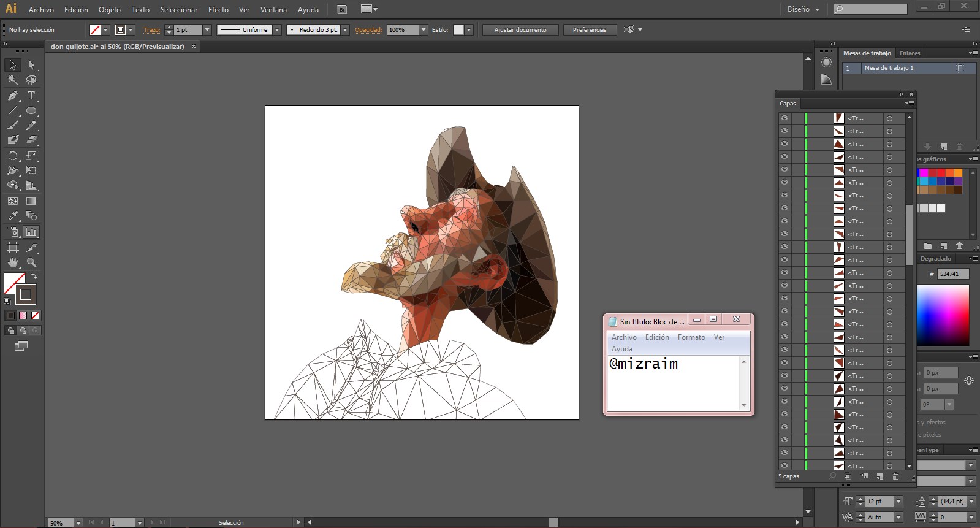Open the Estilo graphic style dropdown
Image resolution: width=980 pixels, height=528 pixels.
click(x=469, y=30)
